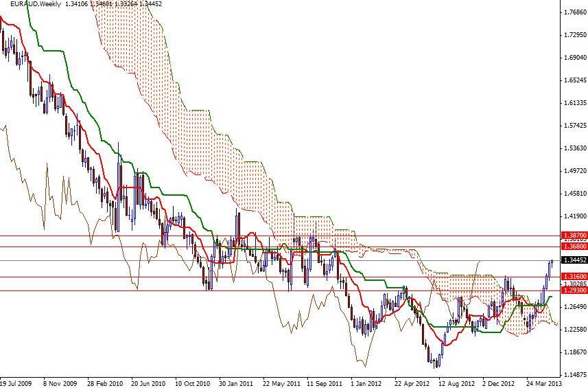
Task: Select the 11 Sep 2011 date label
Action: click(x=325, y=383)
